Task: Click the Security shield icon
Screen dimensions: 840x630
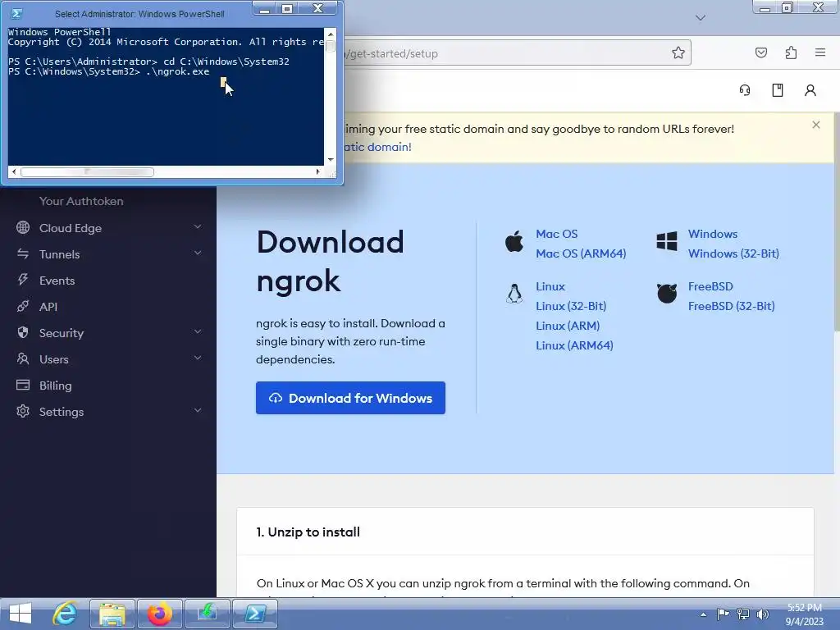Action: coord(23,332)
